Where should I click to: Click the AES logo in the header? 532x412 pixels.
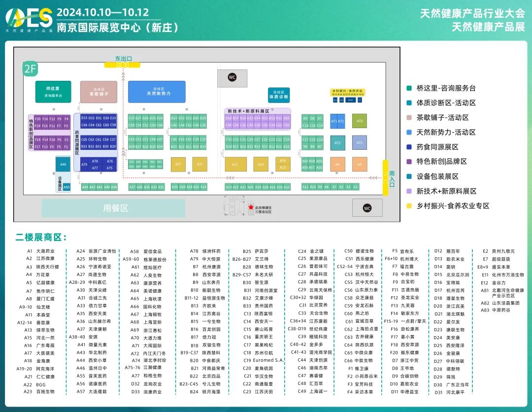[29, 20]
